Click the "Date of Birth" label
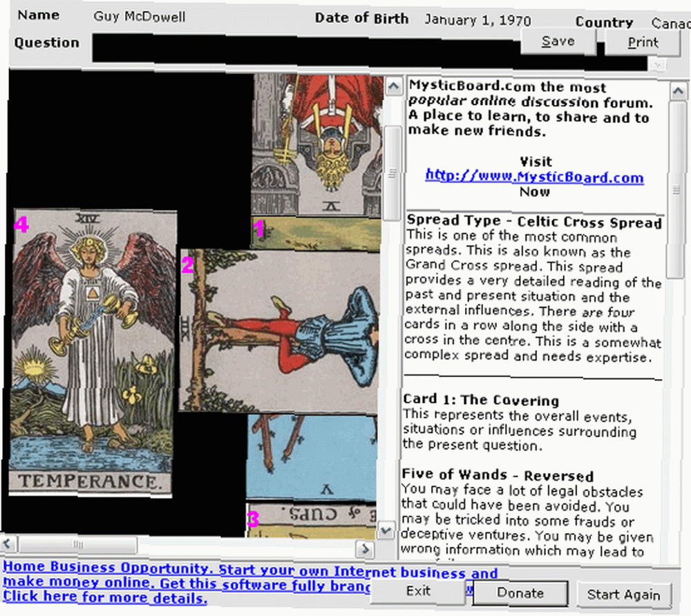This screenshot has width=691, height=616. pyautogui.click(x=361, y=19)
